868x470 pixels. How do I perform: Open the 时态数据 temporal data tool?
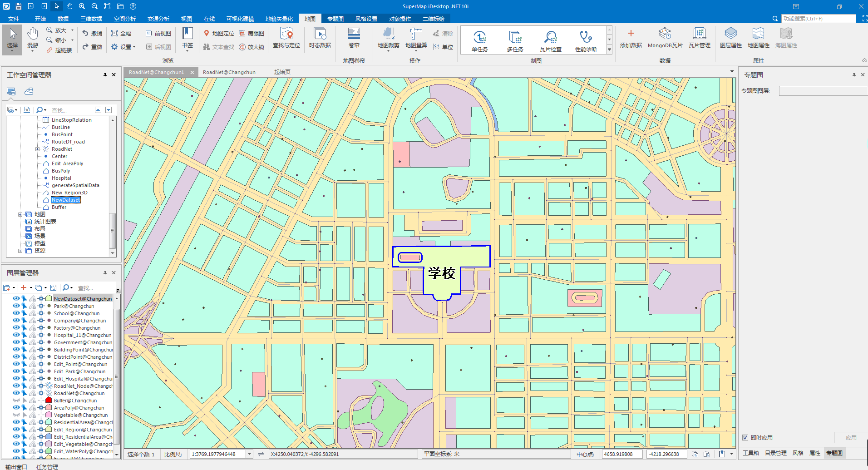pos(320,38)
